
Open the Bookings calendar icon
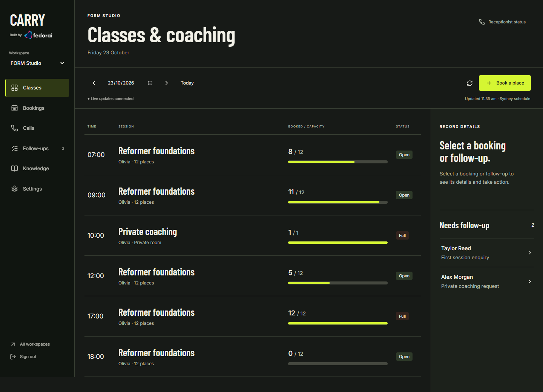click(x=14, y=108)
